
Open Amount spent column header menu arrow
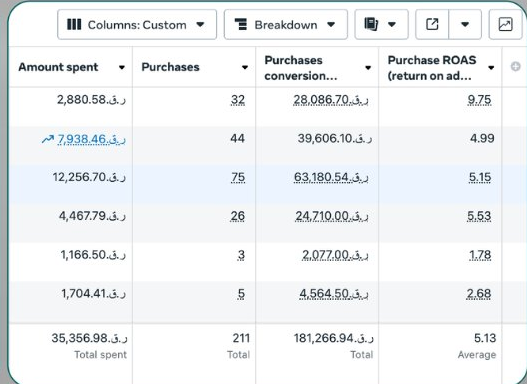(122, 68)
